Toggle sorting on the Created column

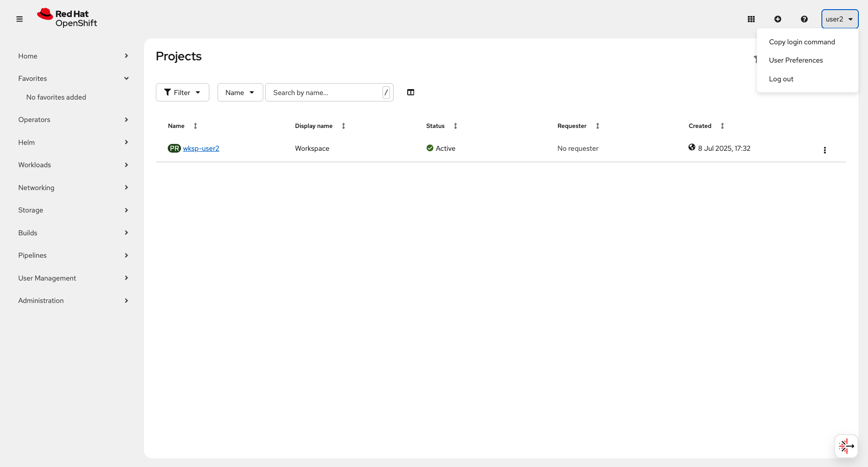click(722, 126)
